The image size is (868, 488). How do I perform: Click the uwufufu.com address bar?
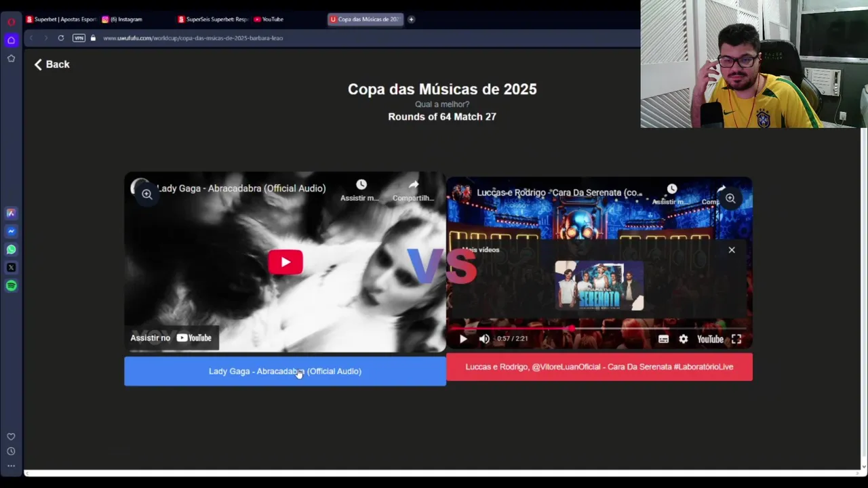193,38
